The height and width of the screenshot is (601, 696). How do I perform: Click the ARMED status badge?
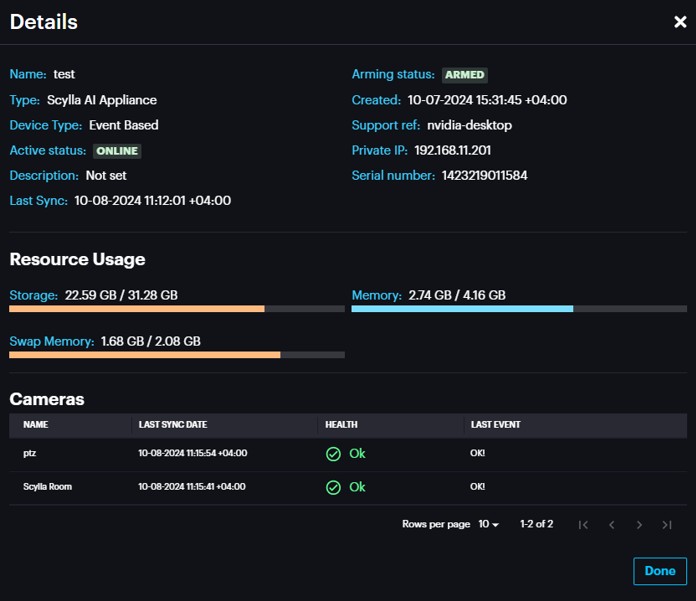[x=465, y=75]
